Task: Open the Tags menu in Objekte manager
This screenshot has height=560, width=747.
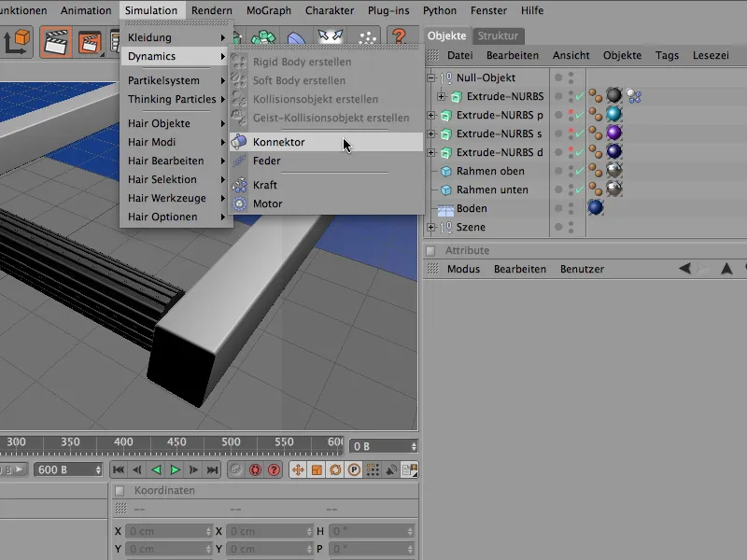Action: point(667,55)
